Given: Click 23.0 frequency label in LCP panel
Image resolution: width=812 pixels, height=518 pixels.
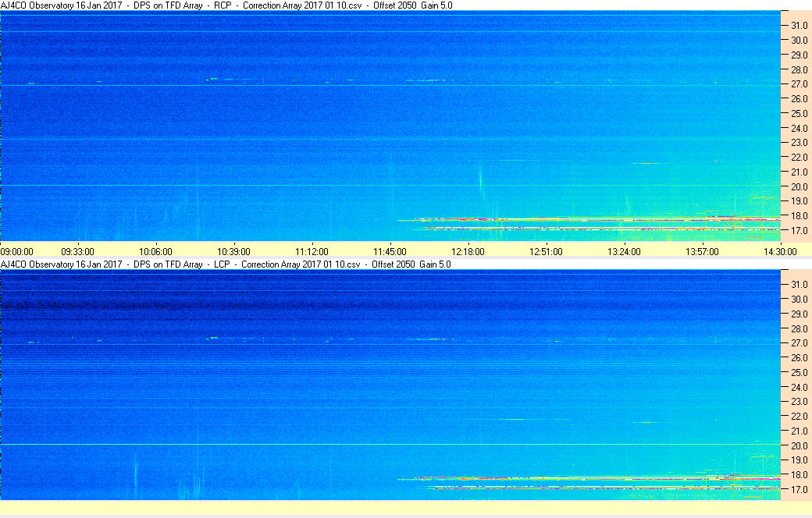Looking at the screenshot, I should tap(799, 402).
